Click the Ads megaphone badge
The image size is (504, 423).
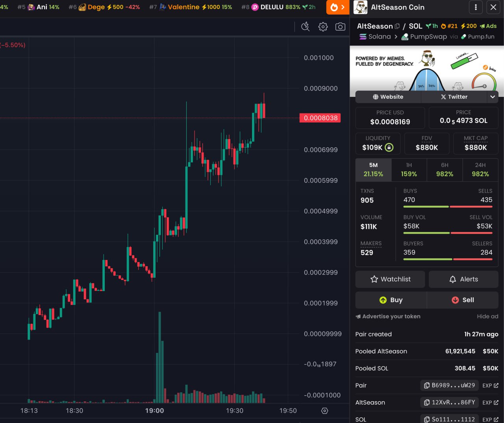[488, 26]
